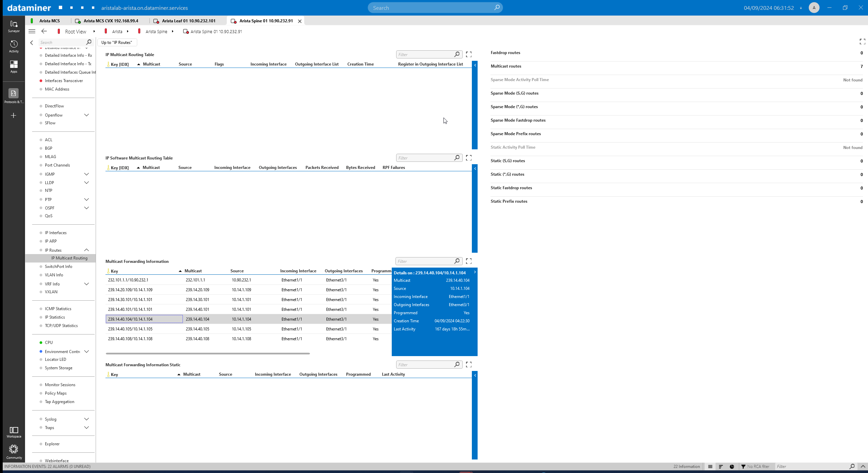The width and height of the screenshot is (868, 473).
Task: Expand the VRF Info tree item
Action: 87,284
